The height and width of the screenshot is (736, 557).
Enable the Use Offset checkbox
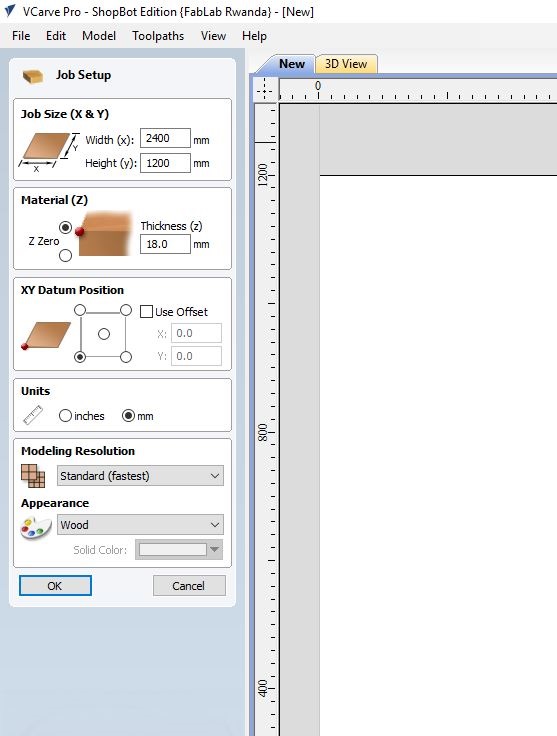click(146, 312)
